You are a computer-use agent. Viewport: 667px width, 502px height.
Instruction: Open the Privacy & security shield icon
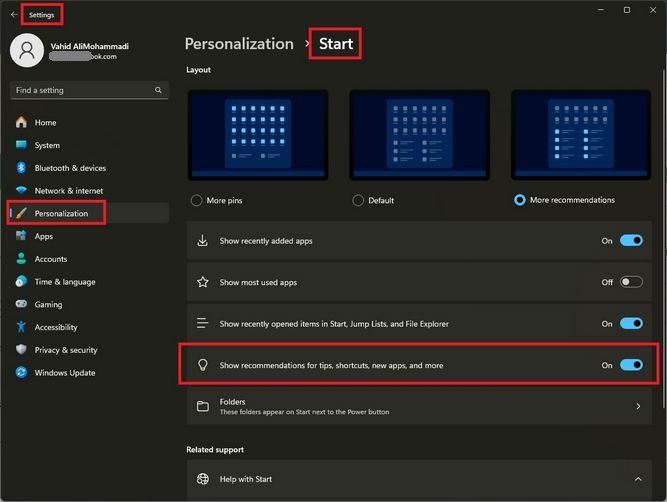[x=21, y=350]
